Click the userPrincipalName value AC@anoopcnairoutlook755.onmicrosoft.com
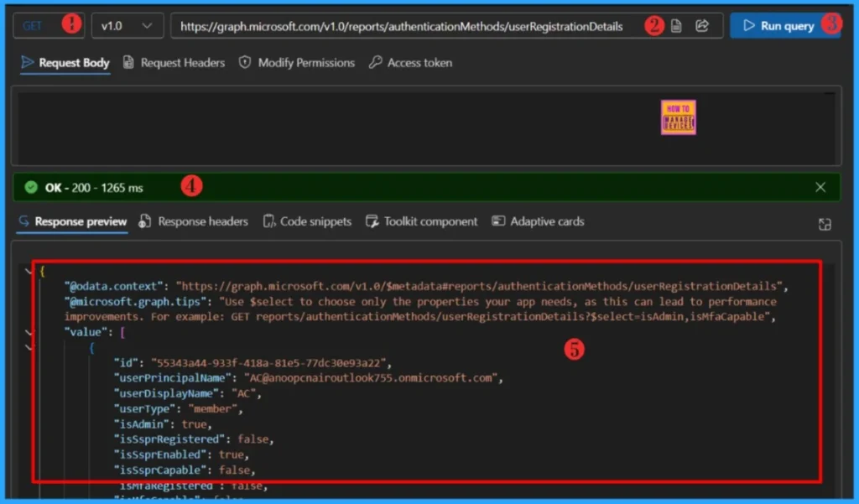The width and height of the screenshot is (859, 504). point(371,378)
